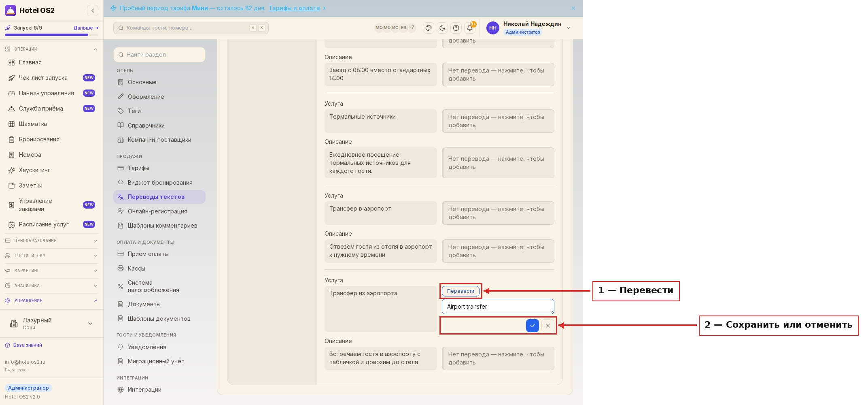Open Уведомления settings section
868x405 pixels.
click(159, 347)
